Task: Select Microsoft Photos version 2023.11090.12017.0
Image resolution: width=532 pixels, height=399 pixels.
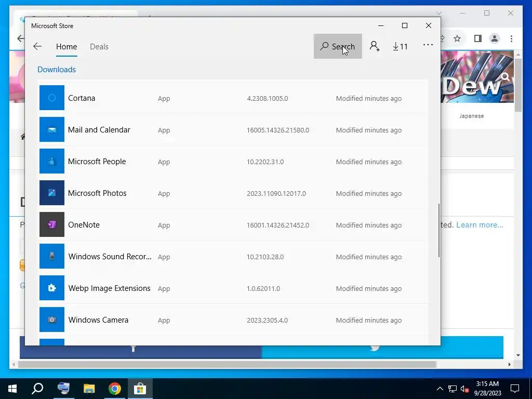Action: (276, 193)
